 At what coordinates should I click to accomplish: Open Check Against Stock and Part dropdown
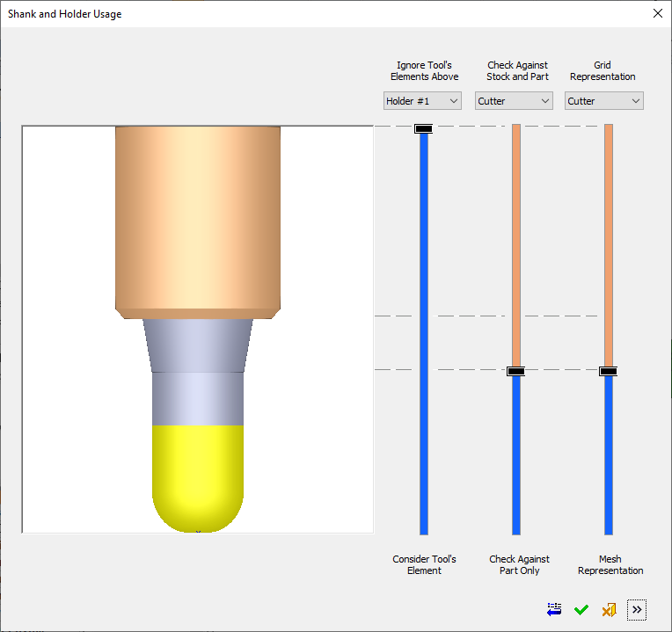[514, 101]
